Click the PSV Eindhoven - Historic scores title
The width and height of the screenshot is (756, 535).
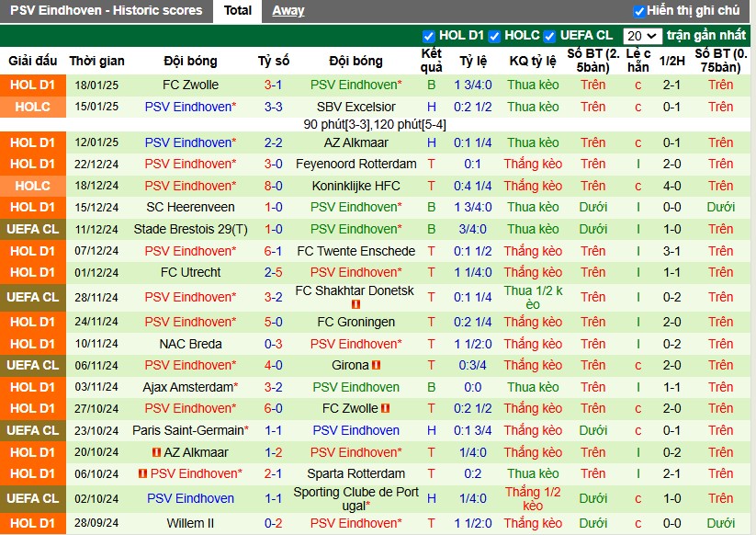(x=106, y=11)
